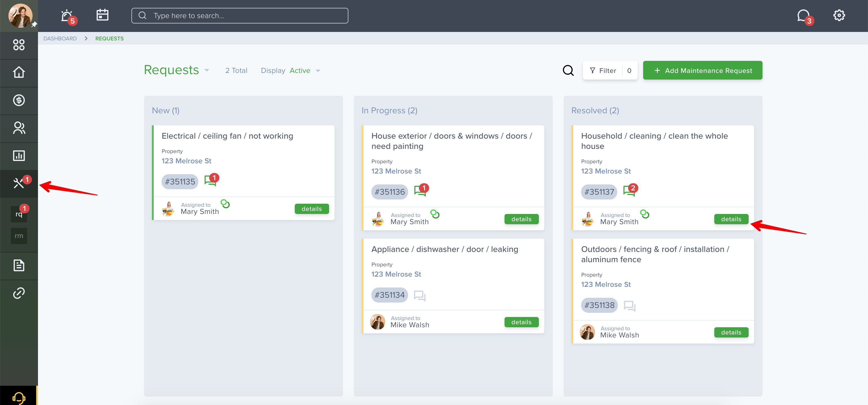Select the 'rm' sub-item in sidebar

coord(19,236)
